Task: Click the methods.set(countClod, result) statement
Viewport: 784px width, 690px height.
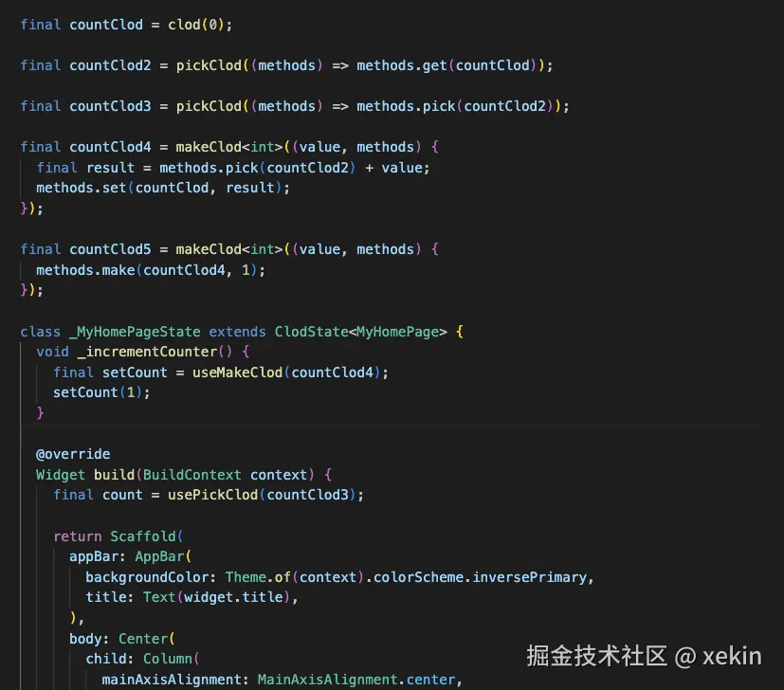Action: point(164,187)
